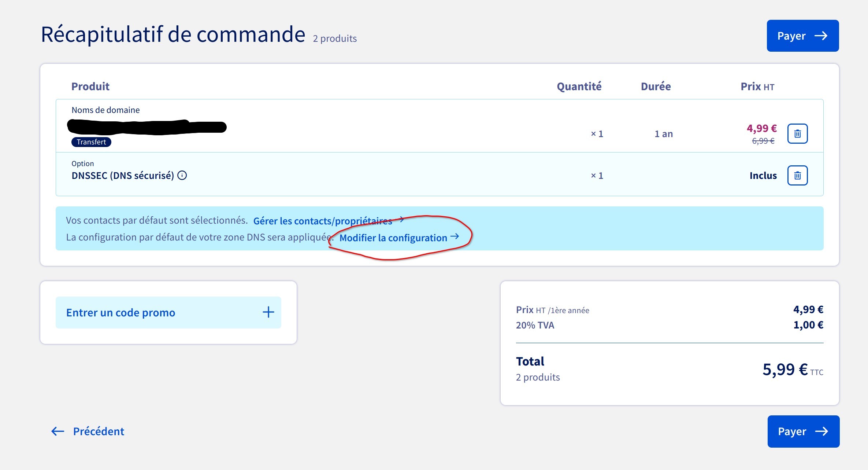Click the left arrow beside Précédent
This screenshot has width=868, height=470.
58,431
